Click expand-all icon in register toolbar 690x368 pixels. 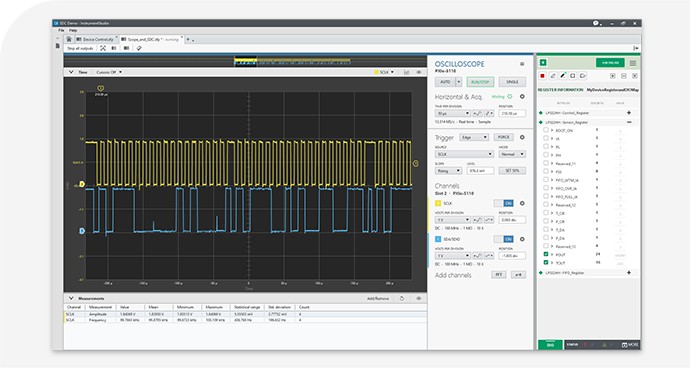[x=613, y=76]
